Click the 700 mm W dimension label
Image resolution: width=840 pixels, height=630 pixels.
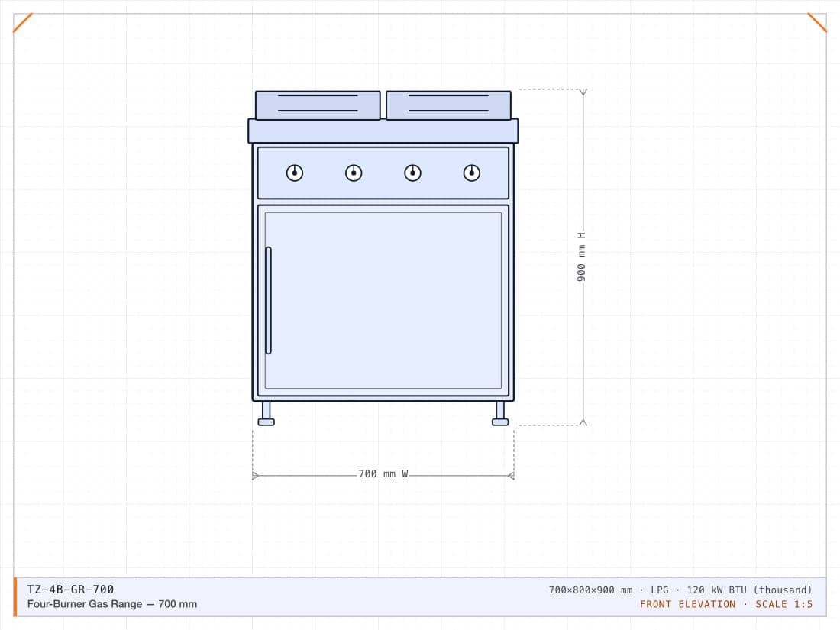coord(383,474)
